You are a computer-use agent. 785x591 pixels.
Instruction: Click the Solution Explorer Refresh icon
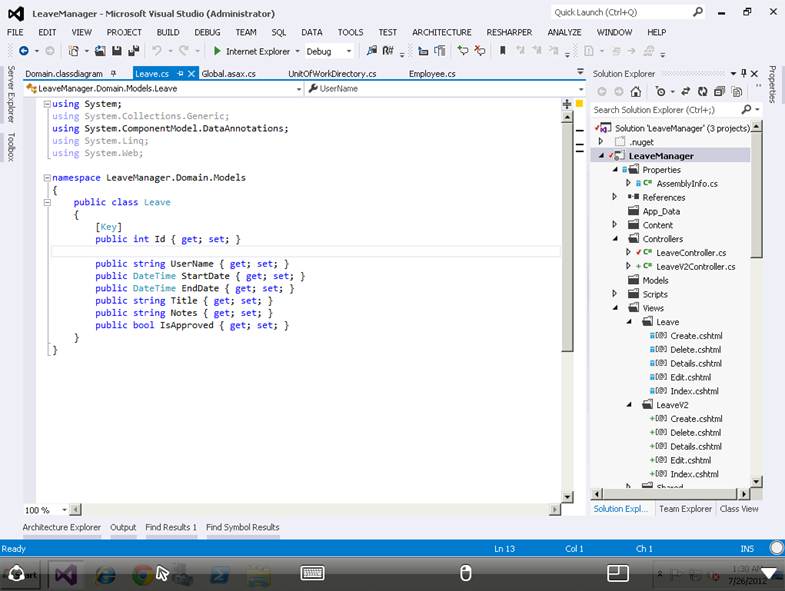[703, 92]
